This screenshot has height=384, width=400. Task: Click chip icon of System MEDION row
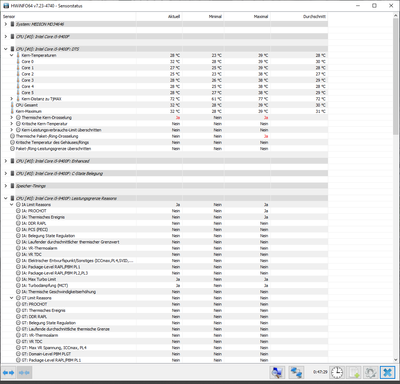point(13,24)
